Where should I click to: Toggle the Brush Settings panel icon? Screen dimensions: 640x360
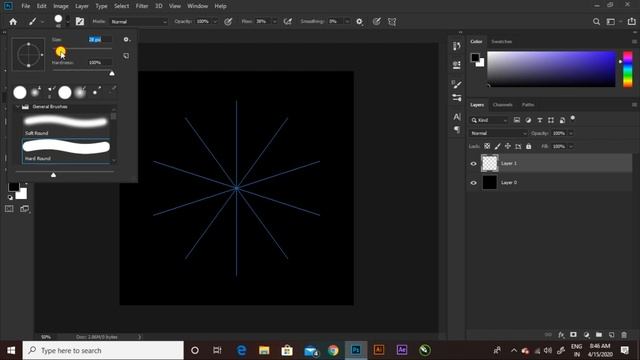coord(80,22)
